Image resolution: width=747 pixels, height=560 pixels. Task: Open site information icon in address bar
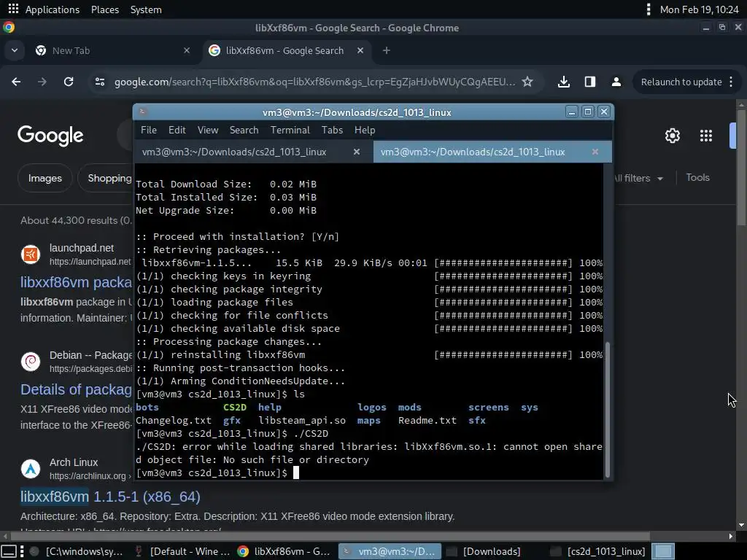click(99, 82)
